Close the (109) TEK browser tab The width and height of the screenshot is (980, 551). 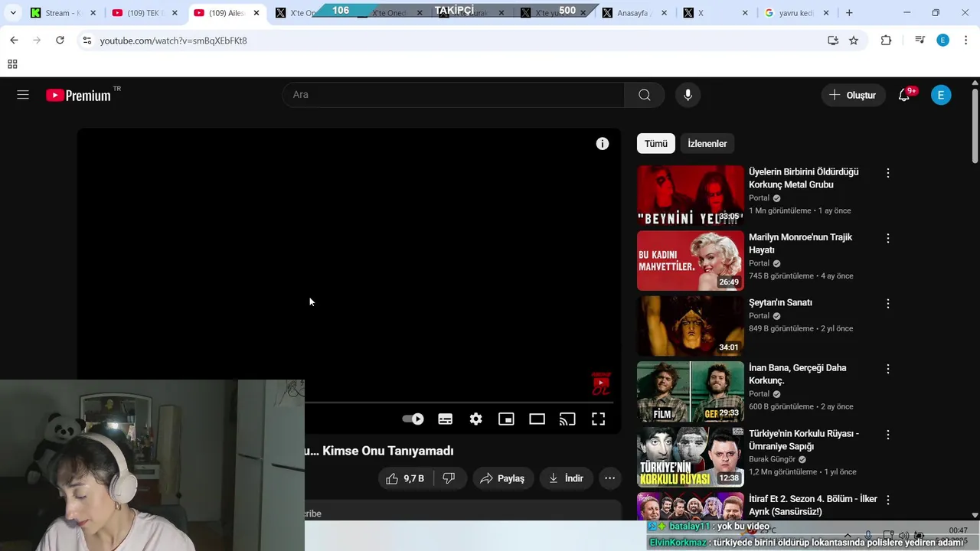pyautogui.click(x=175, y=13)
